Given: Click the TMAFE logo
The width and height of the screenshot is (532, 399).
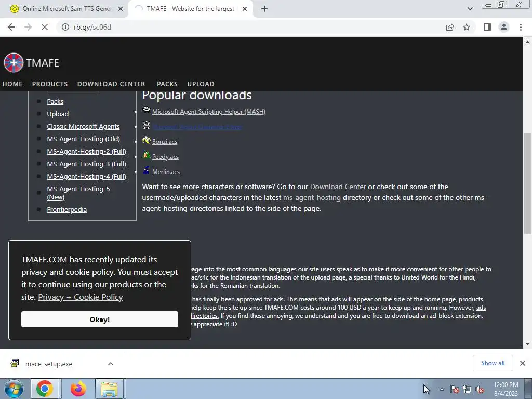Looking at the screenshot, I should [x=31, y=63].
